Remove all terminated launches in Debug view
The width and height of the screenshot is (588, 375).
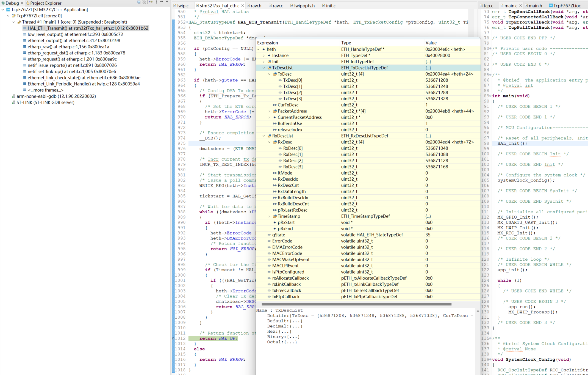coord(144,2)
